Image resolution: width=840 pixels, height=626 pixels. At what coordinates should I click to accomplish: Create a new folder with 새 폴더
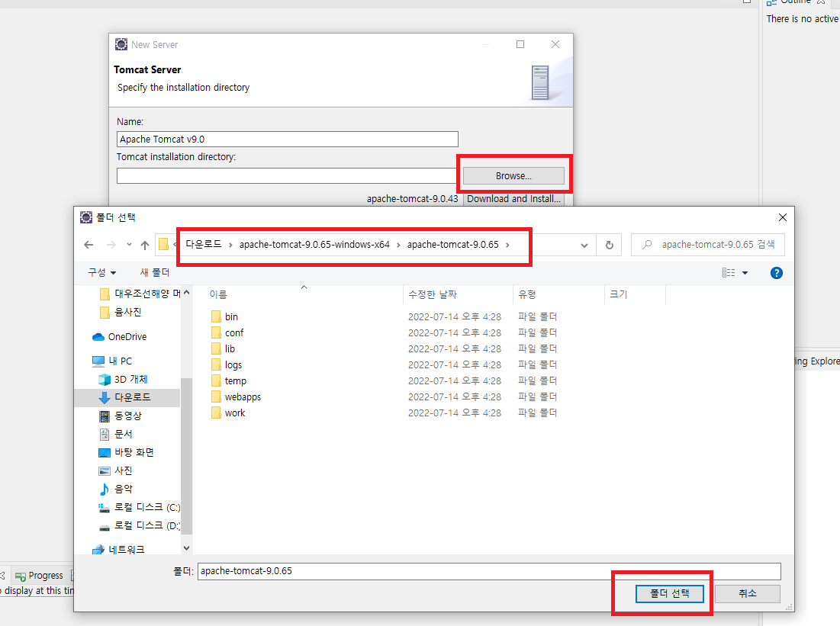[x=154, y=272]
